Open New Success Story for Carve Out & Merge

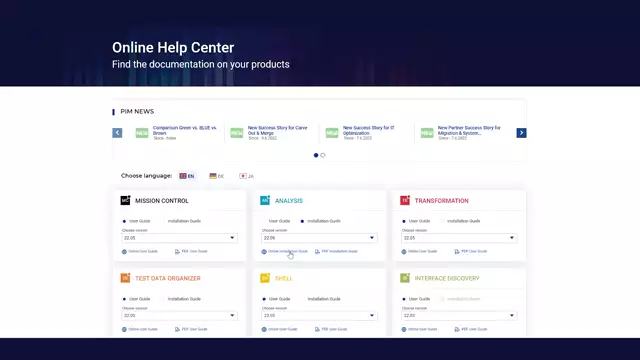[278, 130]
